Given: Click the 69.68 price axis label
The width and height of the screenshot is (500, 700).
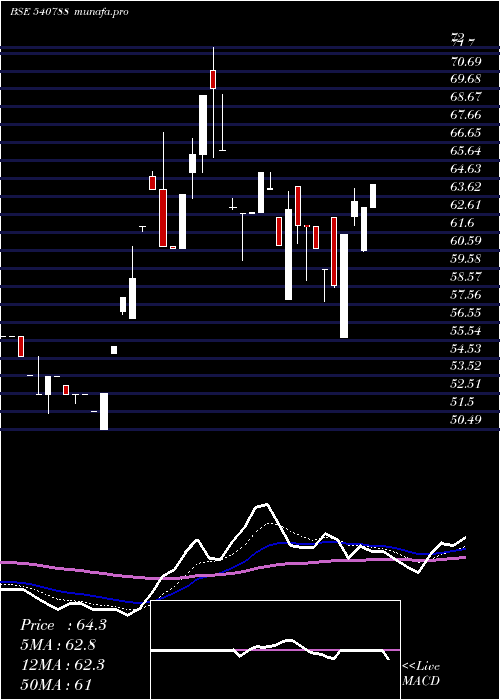Looking at the screenshot, I should point(466,79).
